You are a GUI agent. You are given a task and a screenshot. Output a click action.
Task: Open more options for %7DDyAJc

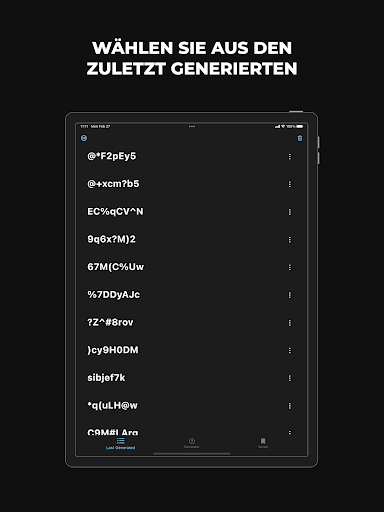pos(290,295)
